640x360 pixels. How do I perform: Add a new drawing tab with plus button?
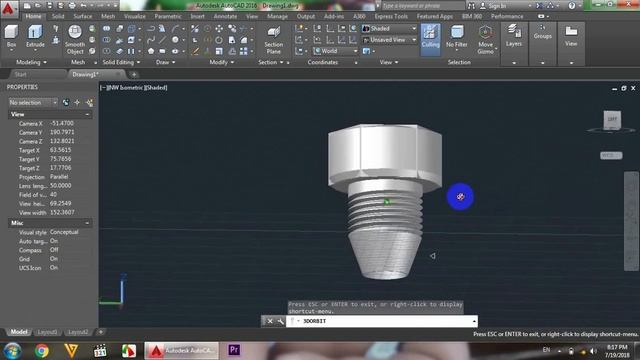click(x=133, y=74)
